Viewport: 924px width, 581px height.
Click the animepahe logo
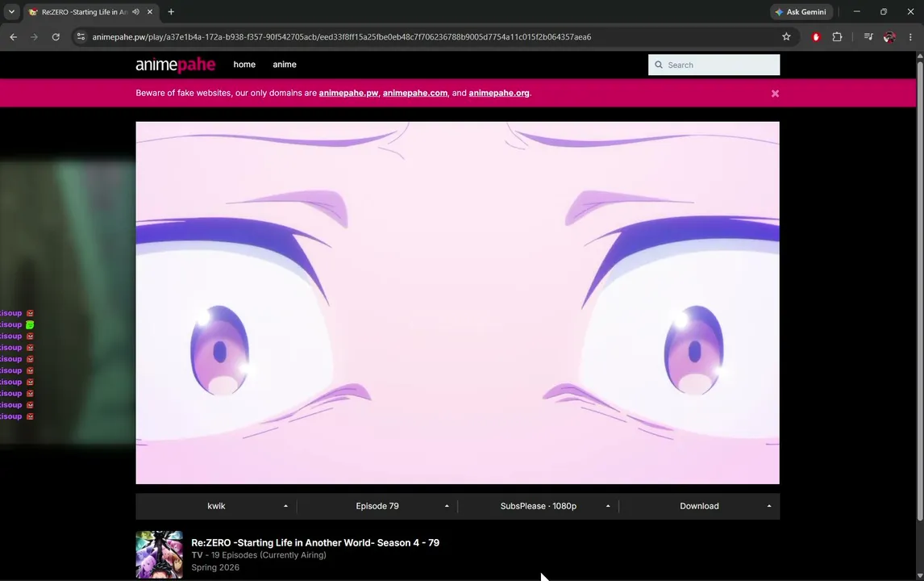click(176, 65)
